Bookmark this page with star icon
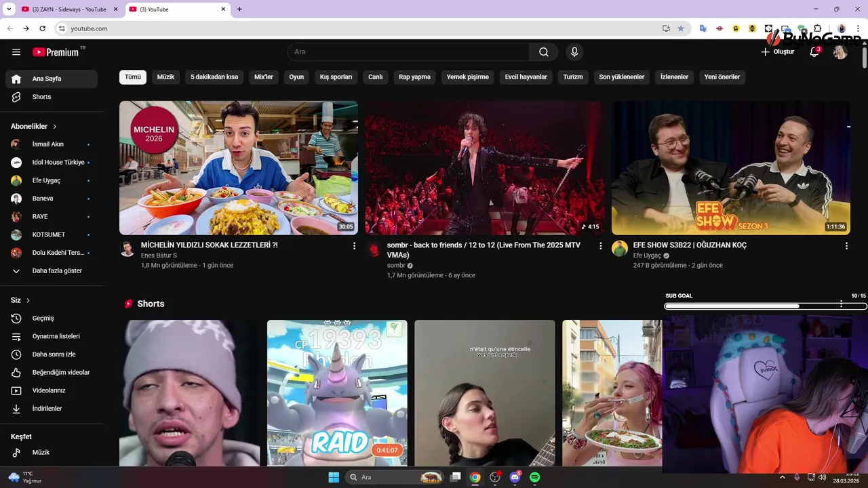Image resolution: width=868 pixels, height=488 pixels. coord(681,28)
